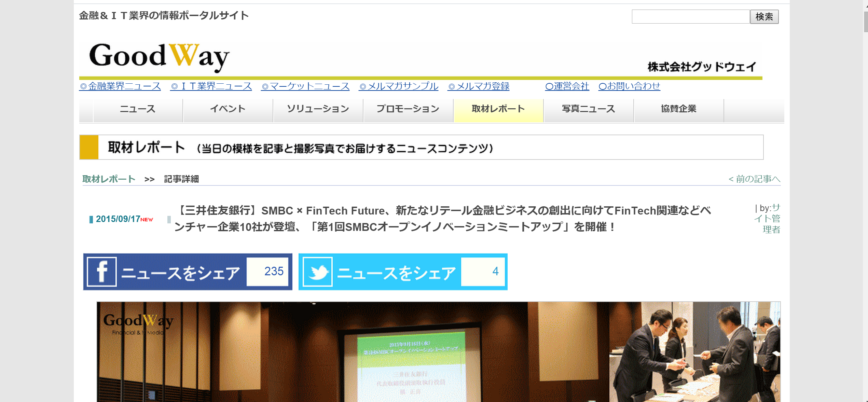
Task: Click the 記事詳細 breadcrumb text
Action: point(181,179)
